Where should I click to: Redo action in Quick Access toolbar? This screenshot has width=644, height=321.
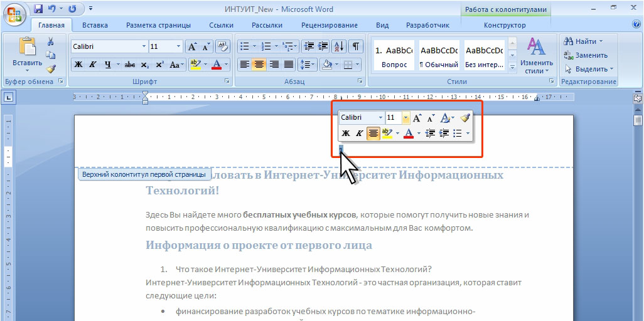pyautogui.click(x=72, y=8)
